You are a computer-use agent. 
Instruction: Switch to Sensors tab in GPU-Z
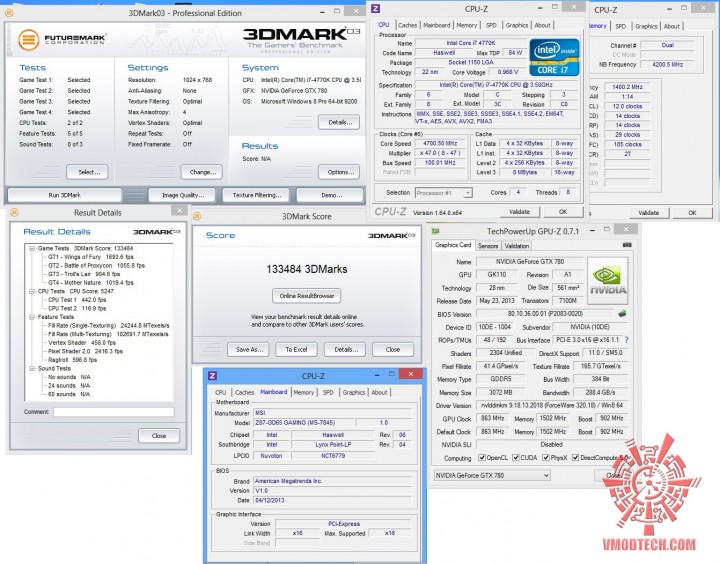coord(488,246)
